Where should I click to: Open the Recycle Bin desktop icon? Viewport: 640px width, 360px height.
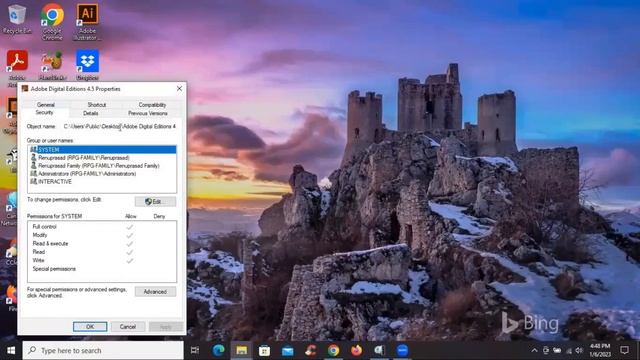(16, 18)
